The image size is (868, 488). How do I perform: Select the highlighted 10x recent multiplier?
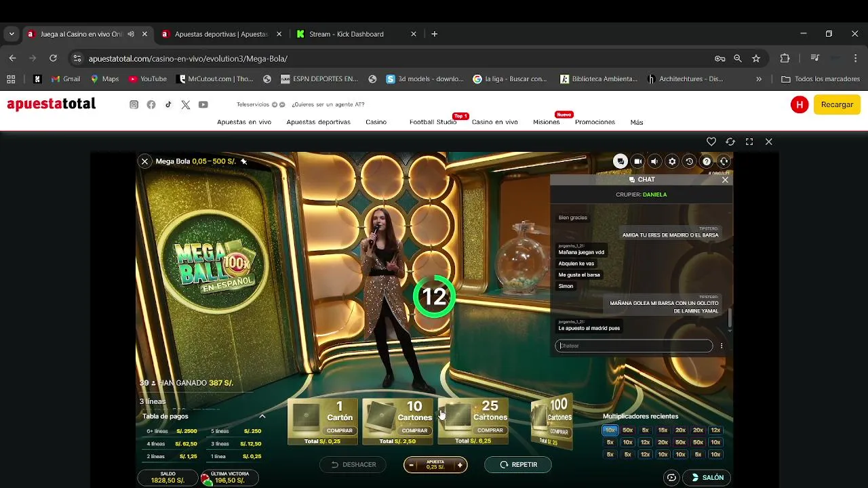610,430
